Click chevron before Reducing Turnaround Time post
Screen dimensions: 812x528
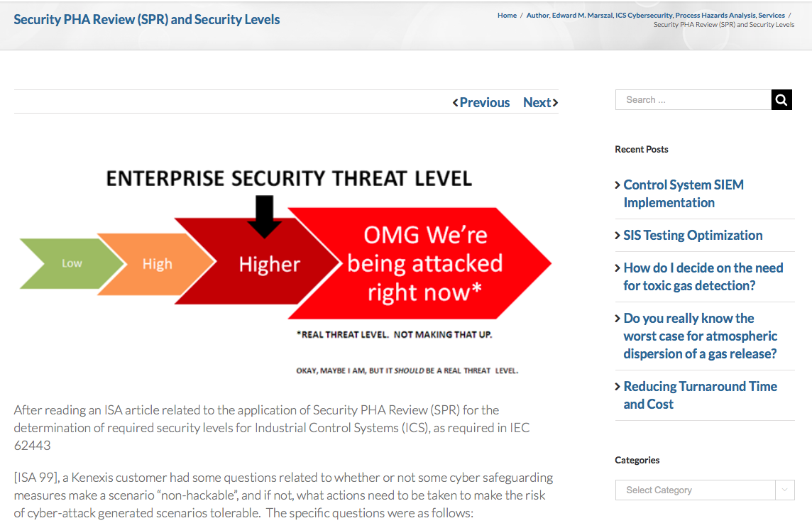(618, 387)
